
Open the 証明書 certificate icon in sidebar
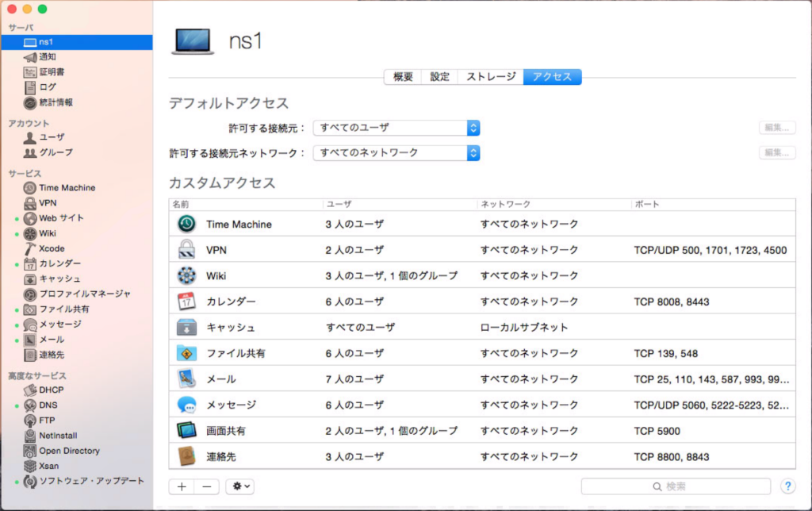(x=30, y=72)
